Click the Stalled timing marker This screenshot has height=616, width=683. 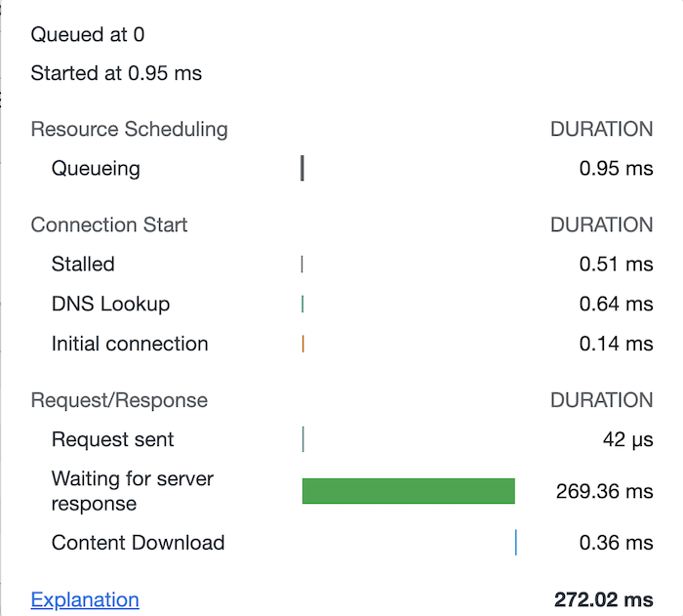(x=301, y=265)
